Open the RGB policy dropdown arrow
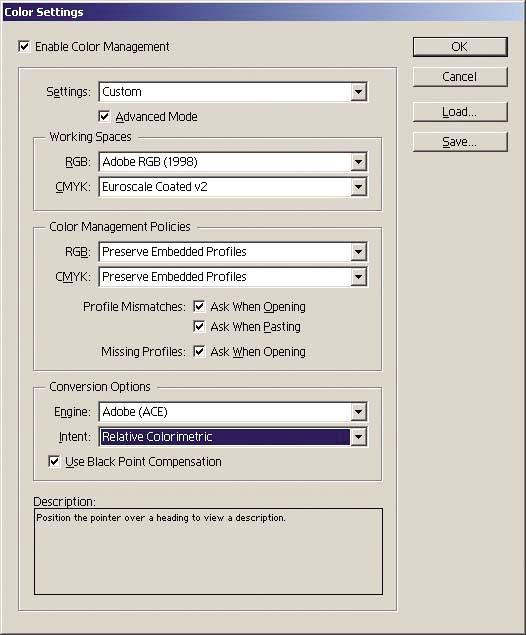Screen dimensions: 526x635 tap(358, 252)
